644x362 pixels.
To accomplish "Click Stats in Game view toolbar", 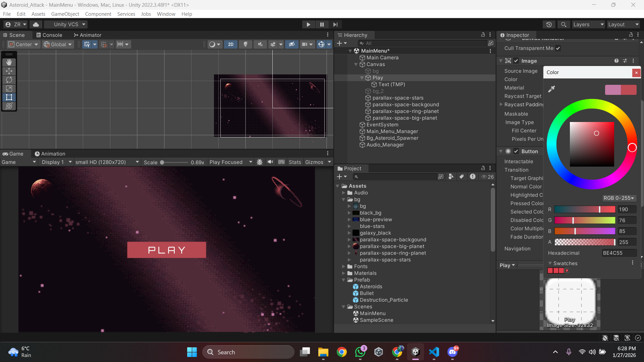I will (x=295, y=162).
